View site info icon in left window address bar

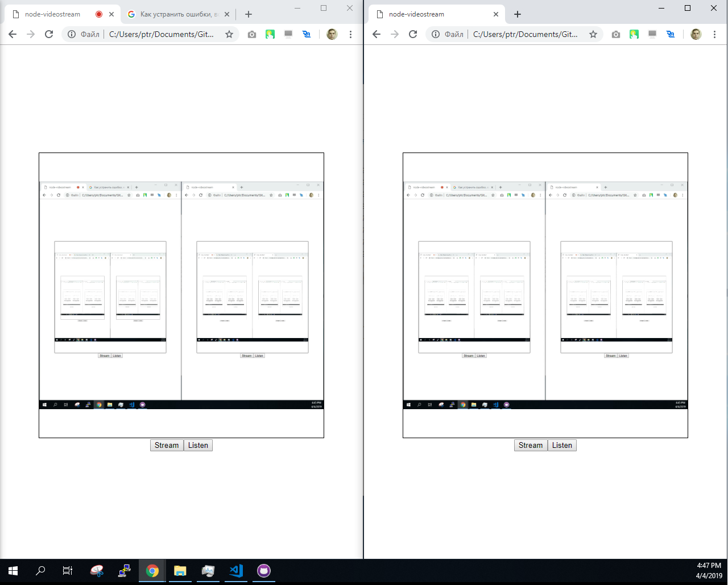click(x=72, y=34)
